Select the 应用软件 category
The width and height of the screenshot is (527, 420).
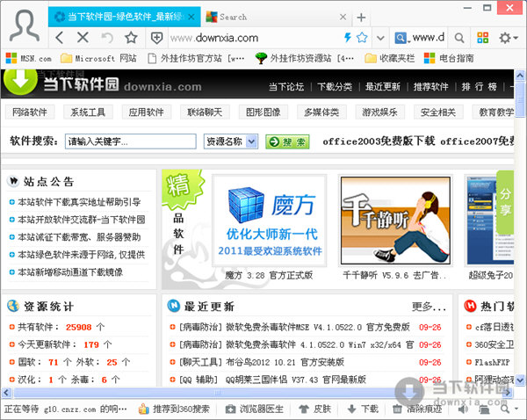pyautogui.click(x=146, y=112)
